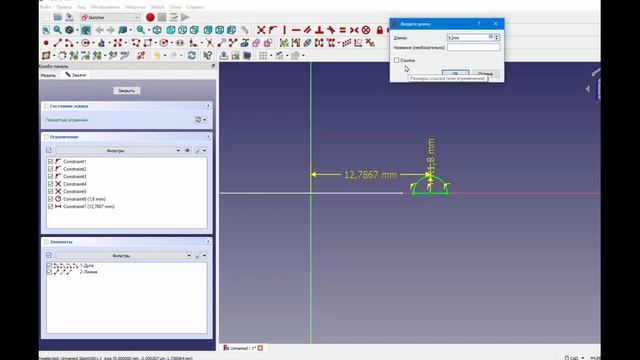This screenshot has width=640, height=360.
Task: Select the symmetric constraint tool
Action: click(354, 30)
